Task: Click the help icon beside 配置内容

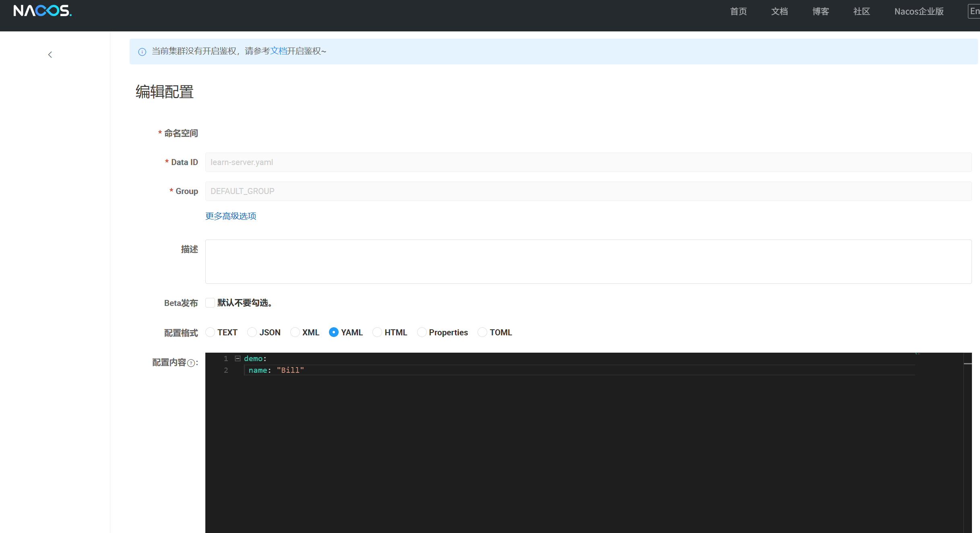Action: click(x=191, y=363)
